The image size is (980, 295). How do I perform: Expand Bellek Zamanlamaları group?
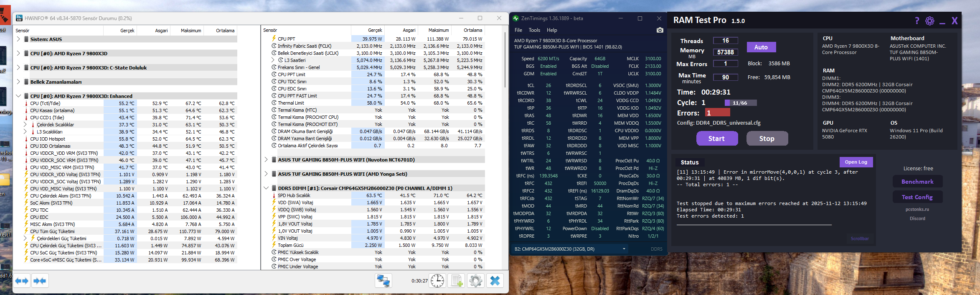coord(18,82)
